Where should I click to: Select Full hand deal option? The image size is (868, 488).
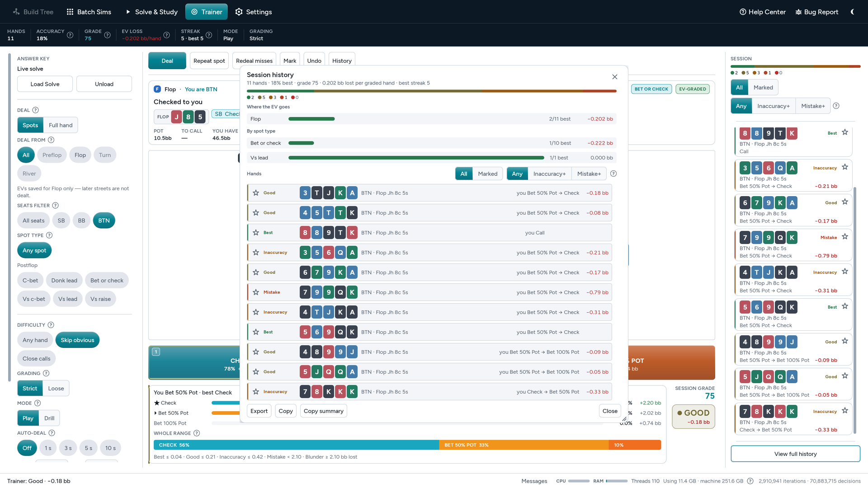tap(61, 125)
